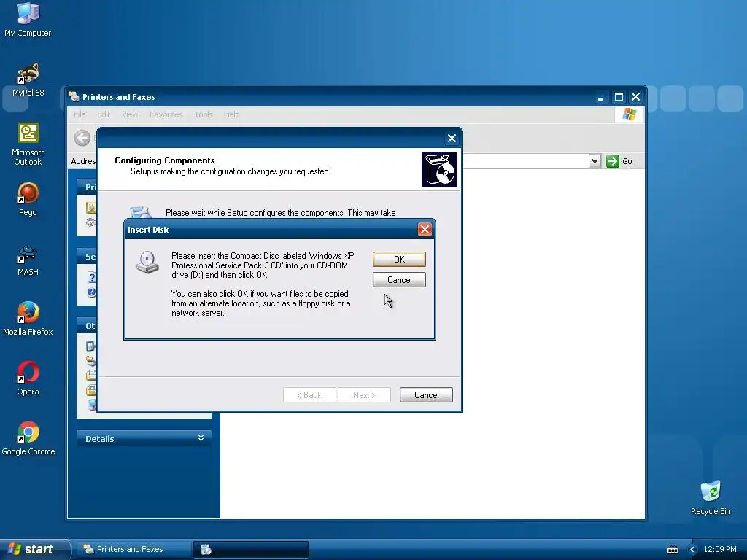Close the Configuring Components wizard window
The height and width of the screenshot is (560, 747).
[x=452, y=138]
